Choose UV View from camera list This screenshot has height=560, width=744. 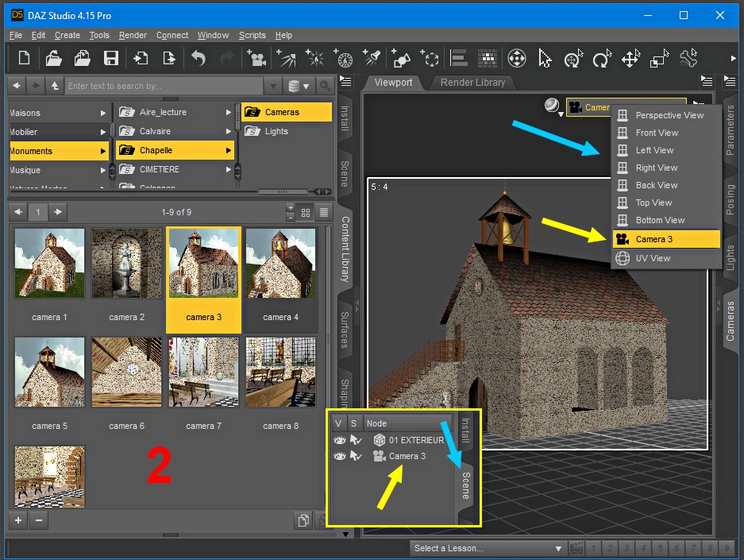[x=667, y=258]
